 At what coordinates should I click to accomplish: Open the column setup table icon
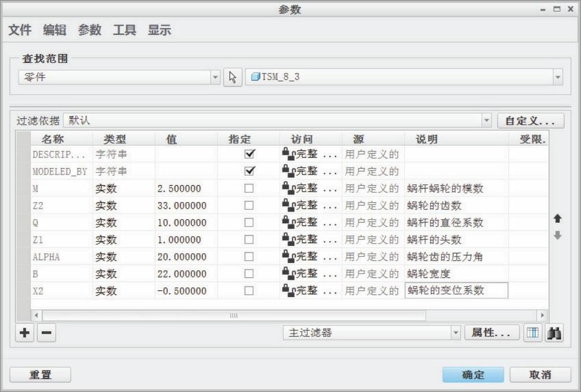pyautogui.click(x=533, y=333)
